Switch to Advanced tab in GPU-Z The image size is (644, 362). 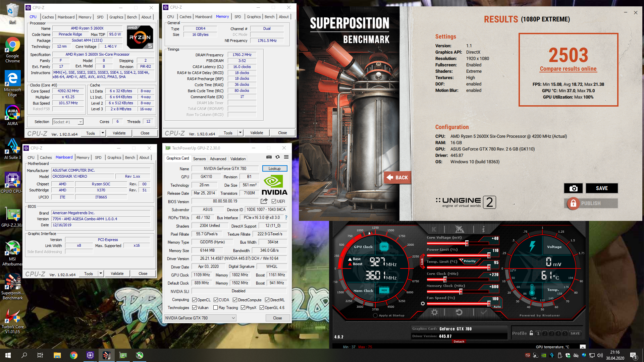tap(218, 159)
